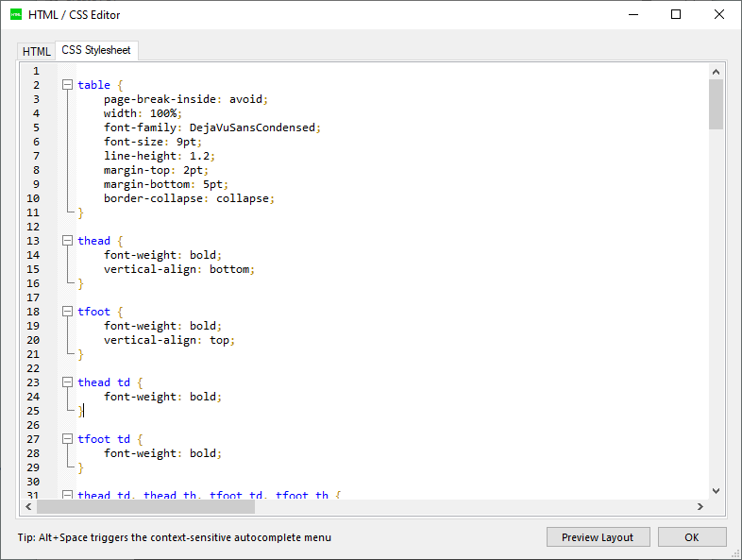This screenshot has width=742, height=560.
Task: Click the HTML / CSS Editor app icon
Action: (16, 15)
